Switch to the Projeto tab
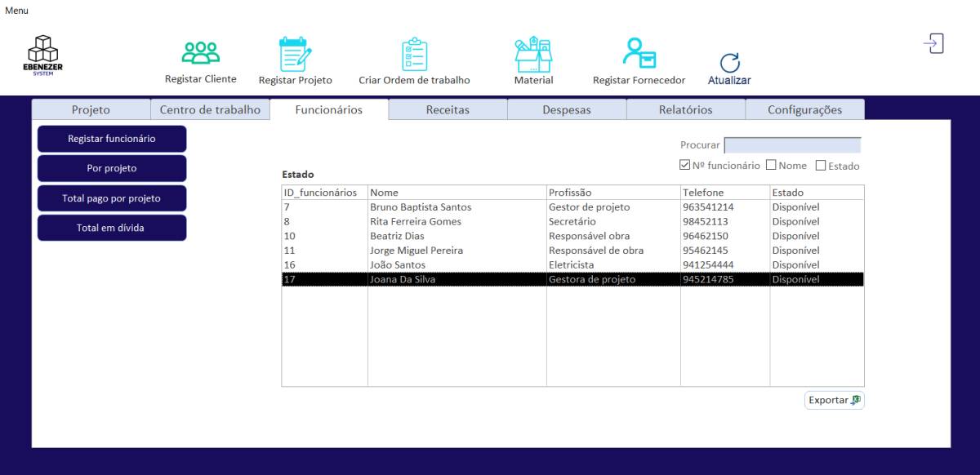This screenshot has width=980, height=475. coord(91,109)
